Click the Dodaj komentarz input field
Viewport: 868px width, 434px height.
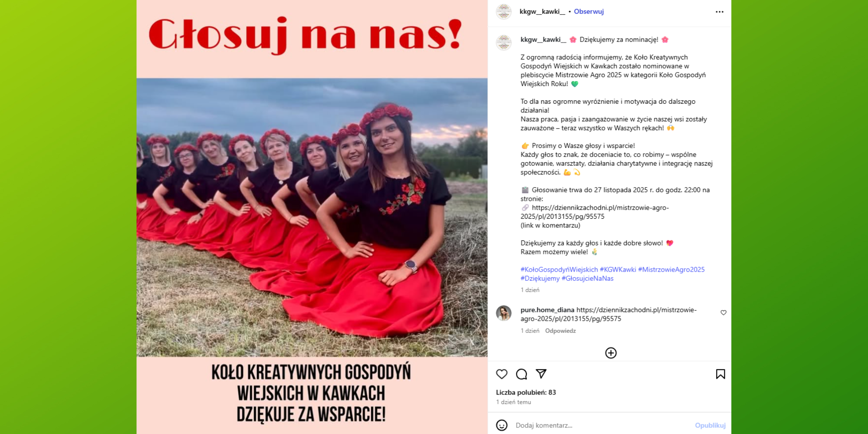coord(602,425)
